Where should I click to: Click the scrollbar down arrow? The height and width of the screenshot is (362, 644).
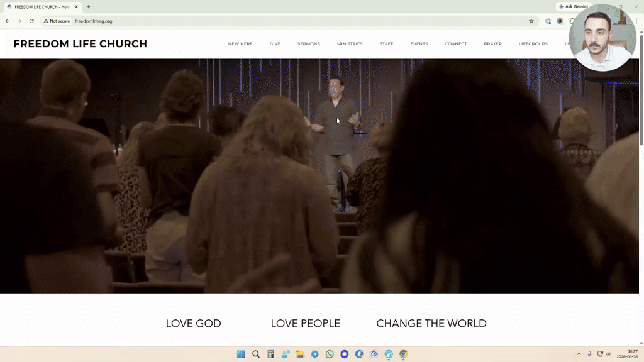(641, 343)
